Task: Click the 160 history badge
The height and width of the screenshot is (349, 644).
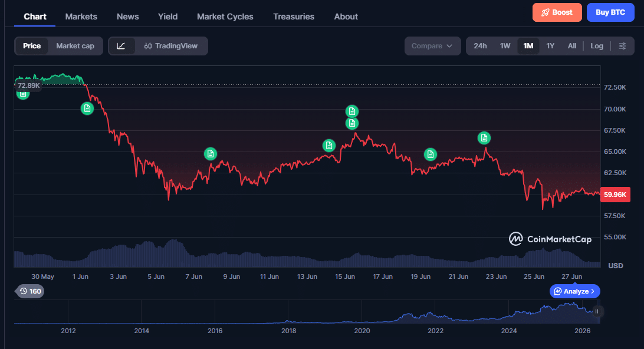Action: 31,291
